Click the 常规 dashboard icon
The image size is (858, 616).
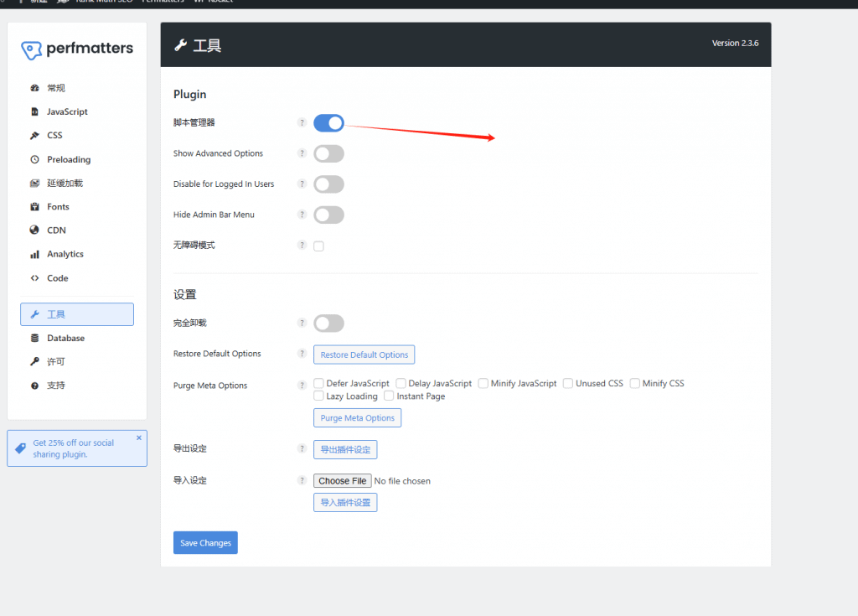pyautogui.click(x=34, y=88)
